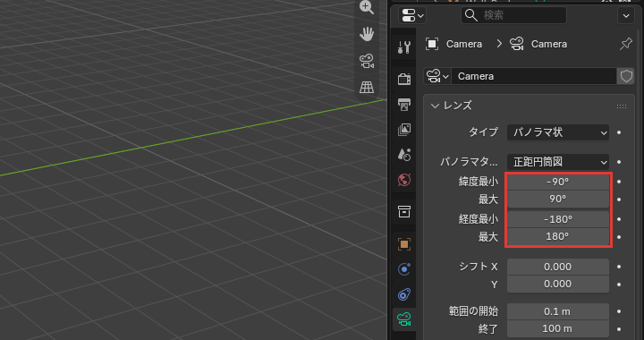Click the 範囲の開始 field showing 0.1 m
The image size is (644, 340).
pos(558,311)
